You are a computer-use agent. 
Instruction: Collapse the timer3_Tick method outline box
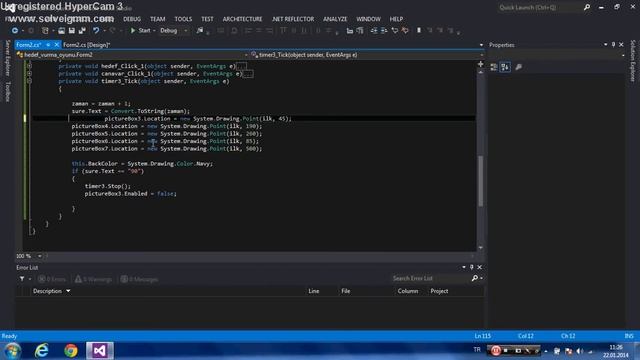pos(29,81)
